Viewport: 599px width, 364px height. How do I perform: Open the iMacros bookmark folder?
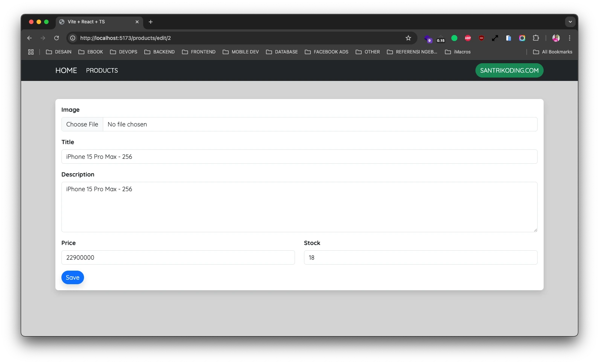click(x=458, y=52)
